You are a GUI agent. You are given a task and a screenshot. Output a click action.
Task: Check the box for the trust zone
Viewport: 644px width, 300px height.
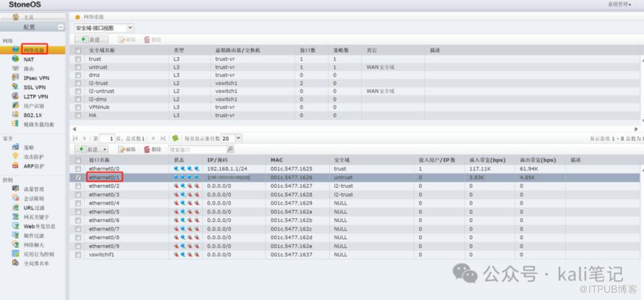click(78, 59)
